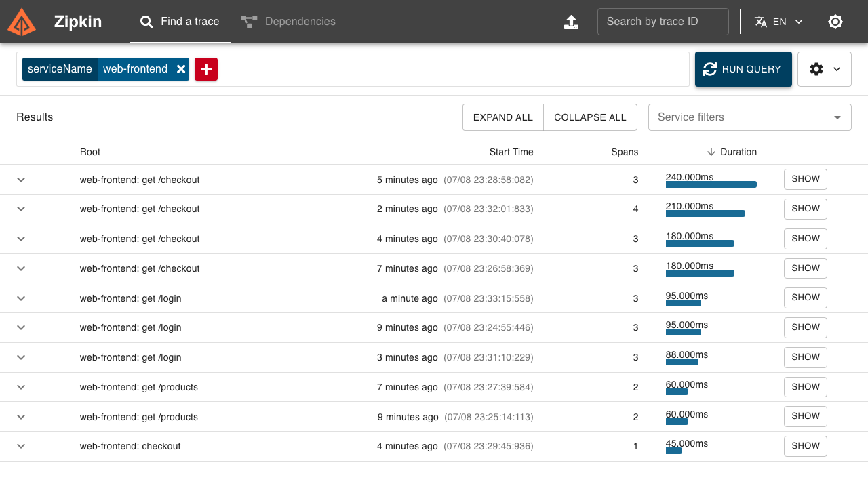Show the 88.000ms login trace

click(x=806, y=357)
